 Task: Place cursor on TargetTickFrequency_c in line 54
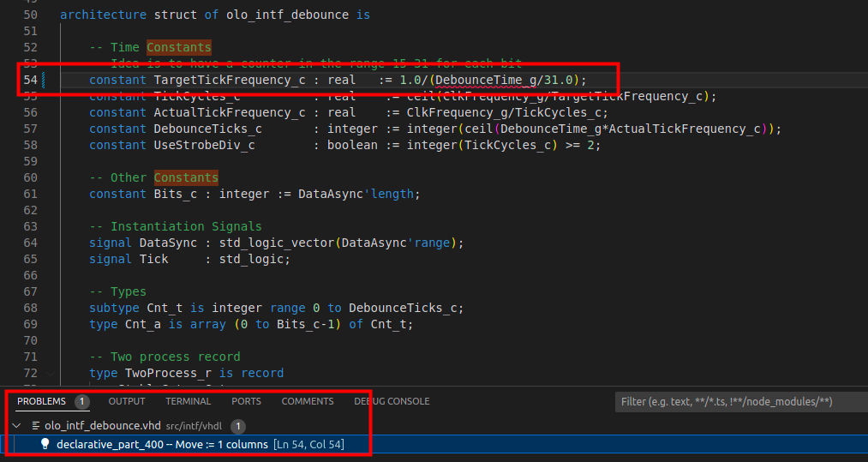point(230,80)
